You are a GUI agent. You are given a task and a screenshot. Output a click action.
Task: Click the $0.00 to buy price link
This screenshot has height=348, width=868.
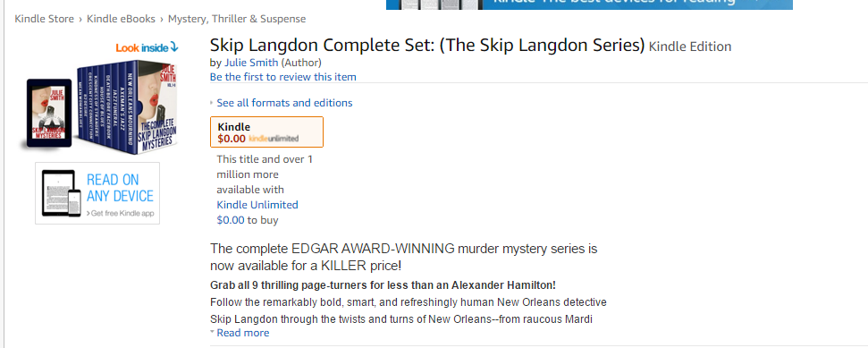(x=231, y=220)
